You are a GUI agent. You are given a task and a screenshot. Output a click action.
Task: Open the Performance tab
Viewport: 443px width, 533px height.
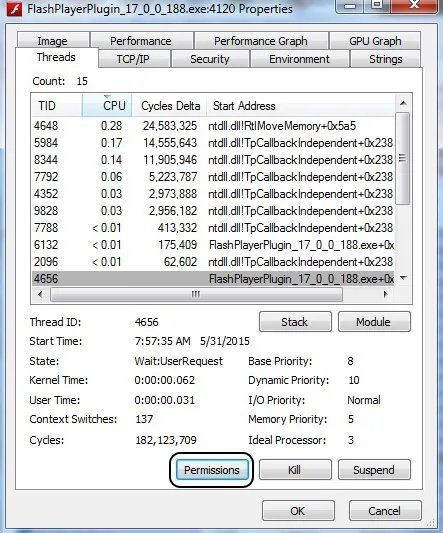(141, 41)
